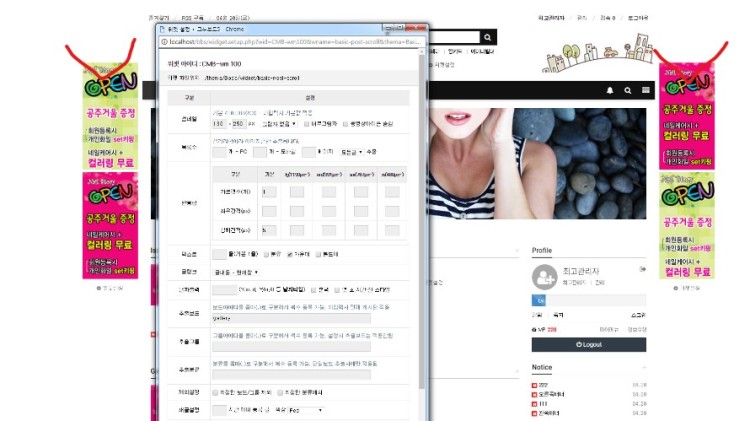Image resolution: width=750 pixels, height=421 pixels.
Task: Click the small arrow icon beside profile name
Action: click(643, 270)
